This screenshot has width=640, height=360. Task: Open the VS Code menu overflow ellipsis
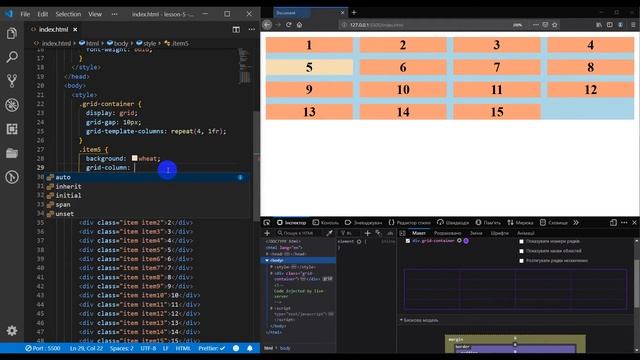point(115,14)
